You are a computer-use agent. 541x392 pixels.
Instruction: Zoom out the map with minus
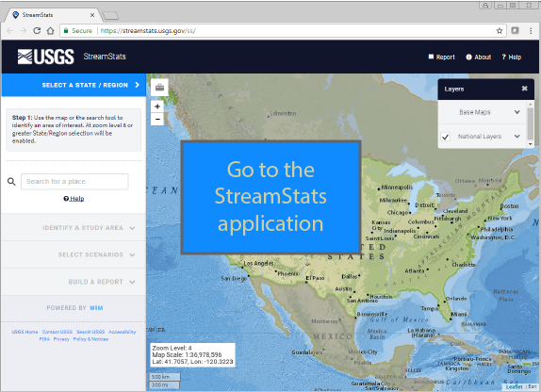click(157, 119)
